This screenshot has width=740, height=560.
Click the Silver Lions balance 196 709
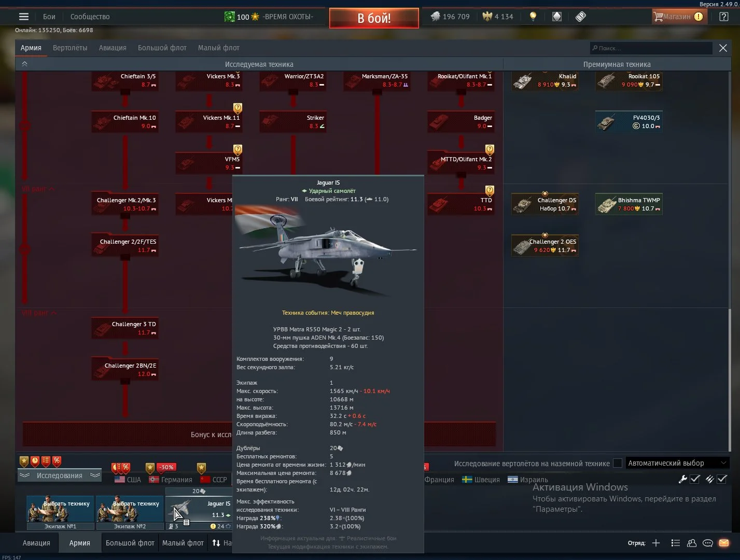450,17
